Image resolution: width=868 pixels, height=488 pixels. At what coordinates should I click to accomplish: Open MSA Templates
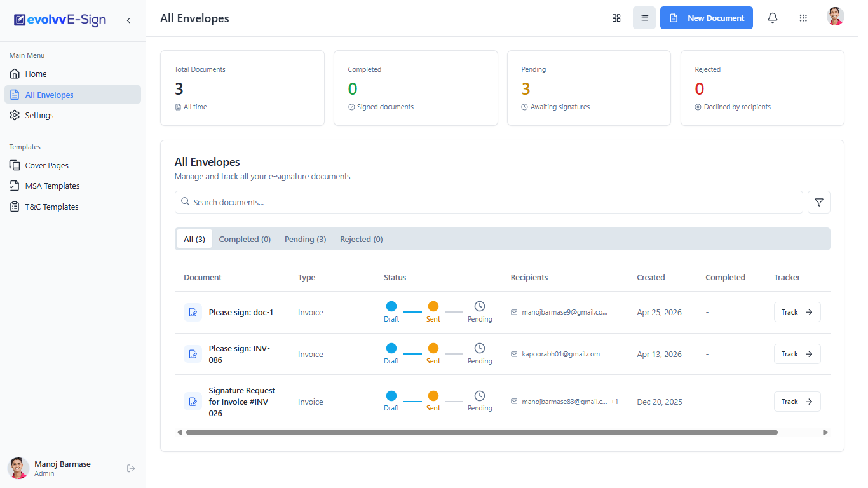coord(72,186)
